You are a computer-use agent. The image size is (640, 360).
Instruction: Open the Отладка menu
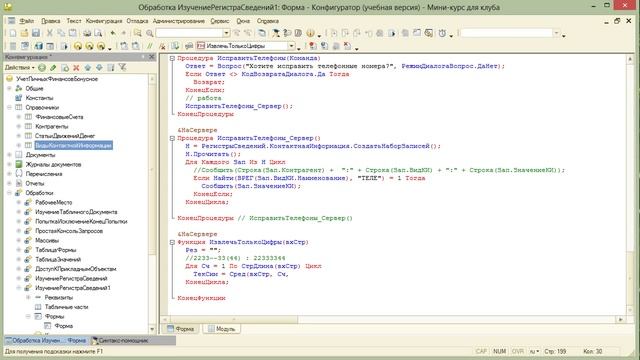[x=137, y=21]
